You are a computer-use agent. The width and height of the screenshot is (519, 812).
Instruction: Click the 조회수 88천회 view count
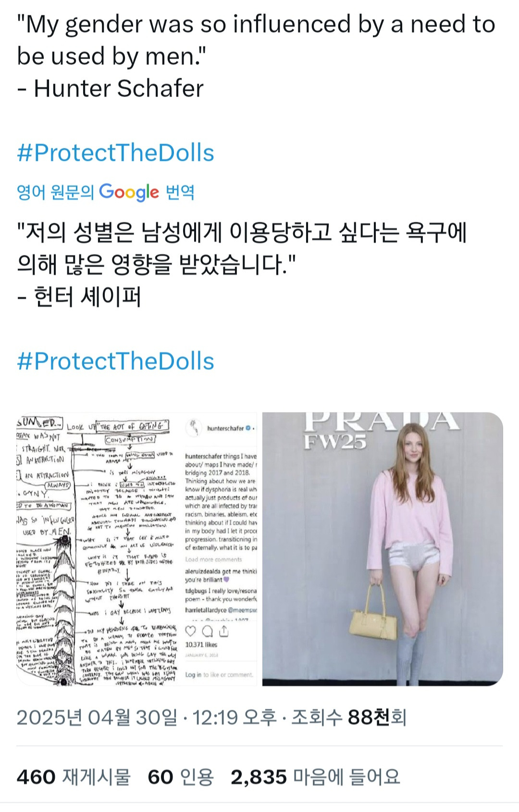(349, 717)
